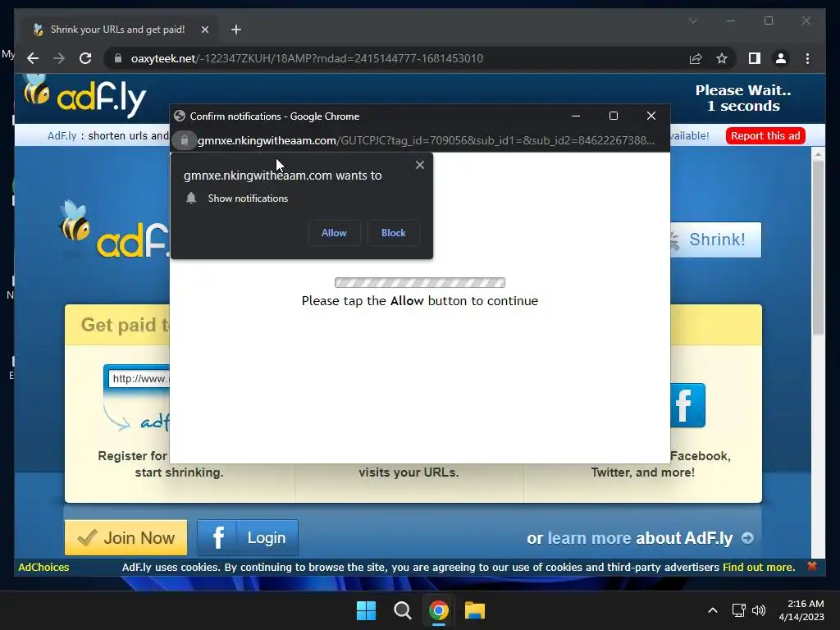Click the AdF.ly link in the banner strip
Viewport: 840px width, 630px height.
point(62,135)
